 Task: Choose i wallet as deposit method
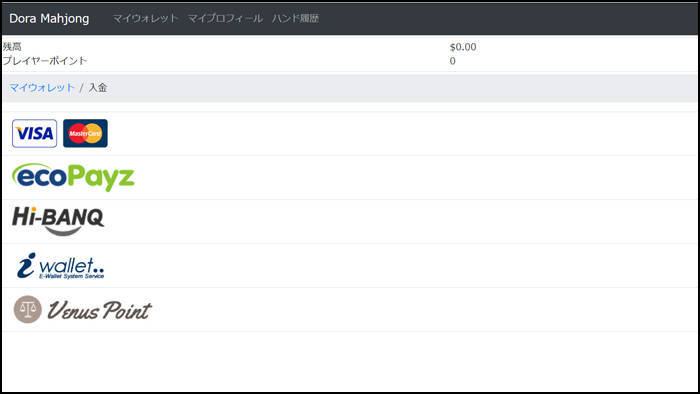point(60,266)
